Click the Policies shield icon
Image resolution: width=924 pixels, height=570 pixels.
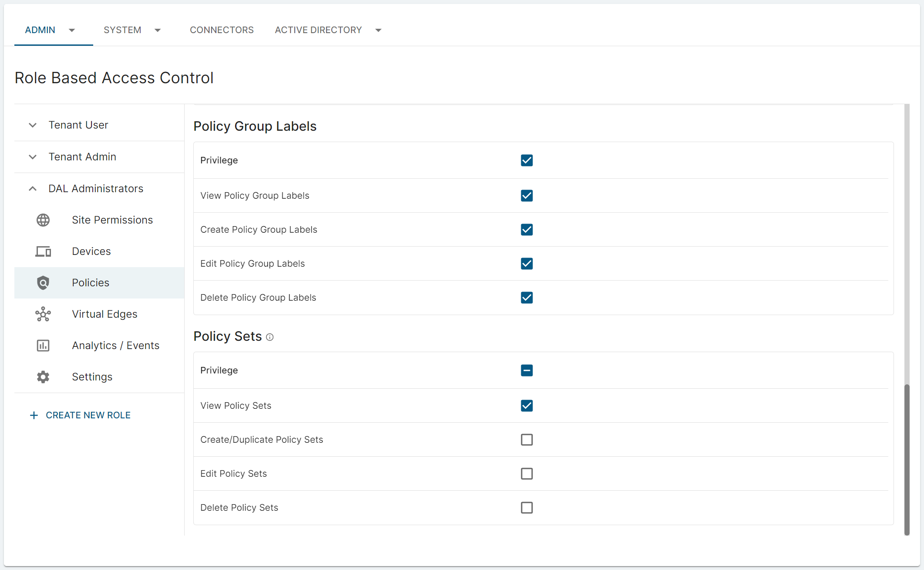(43, 283)
